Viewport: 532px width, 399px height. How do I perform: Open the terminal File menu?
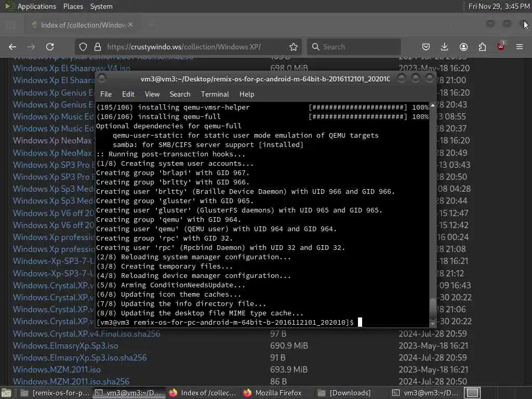[x=106, y=95]
